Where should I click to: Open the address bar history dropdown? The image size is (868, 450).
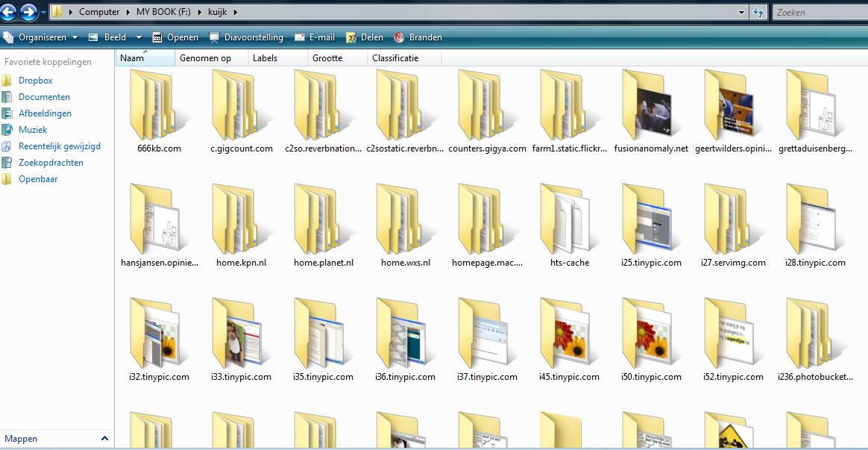point(742,12)
